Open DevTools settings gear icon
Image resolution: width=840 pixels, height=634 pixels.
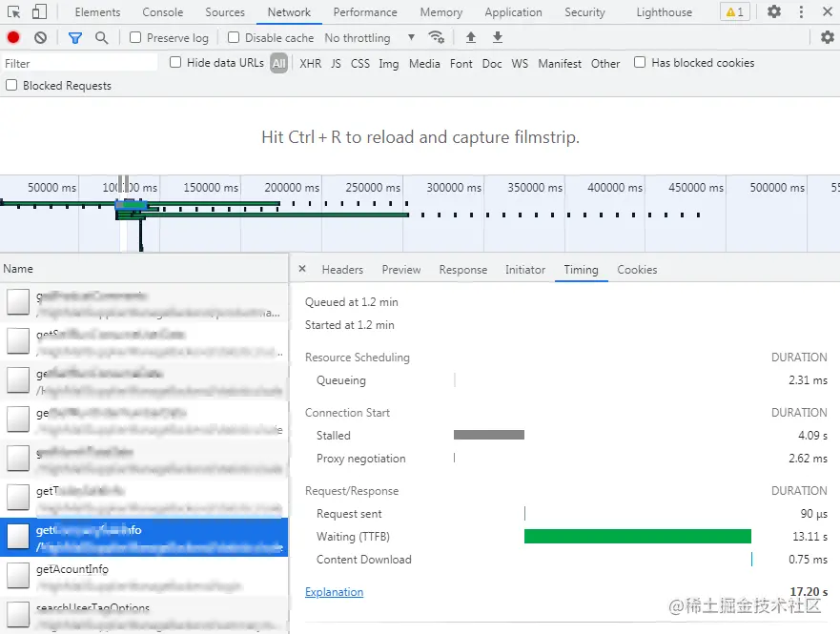tap(773, 11)
